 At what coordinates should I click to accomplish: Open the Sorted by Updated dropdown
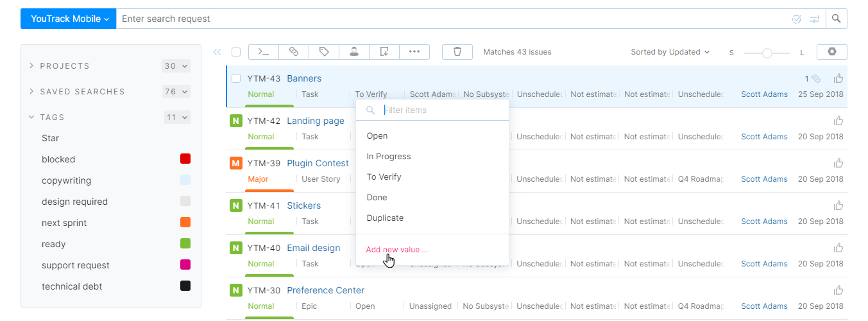[670, 52]
